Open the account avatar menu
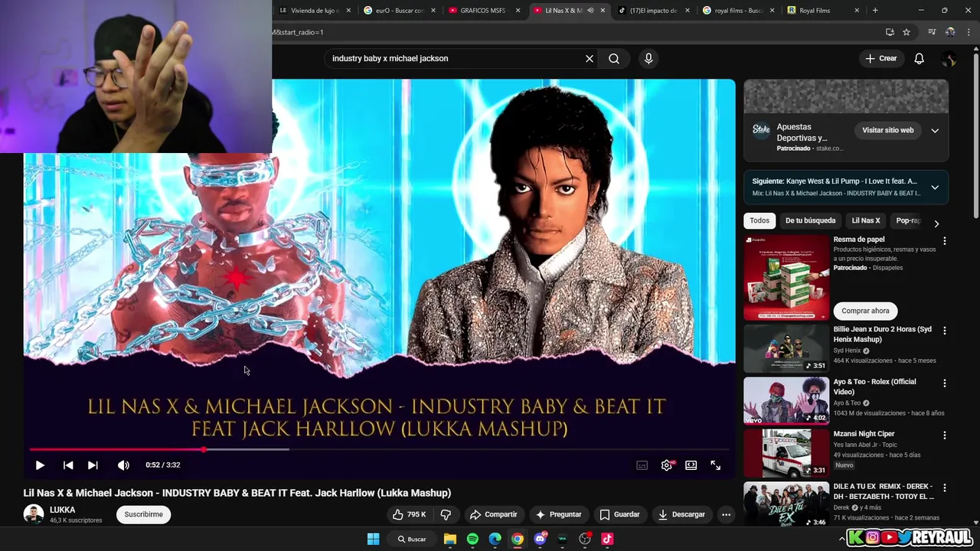 tap(949, 58)
